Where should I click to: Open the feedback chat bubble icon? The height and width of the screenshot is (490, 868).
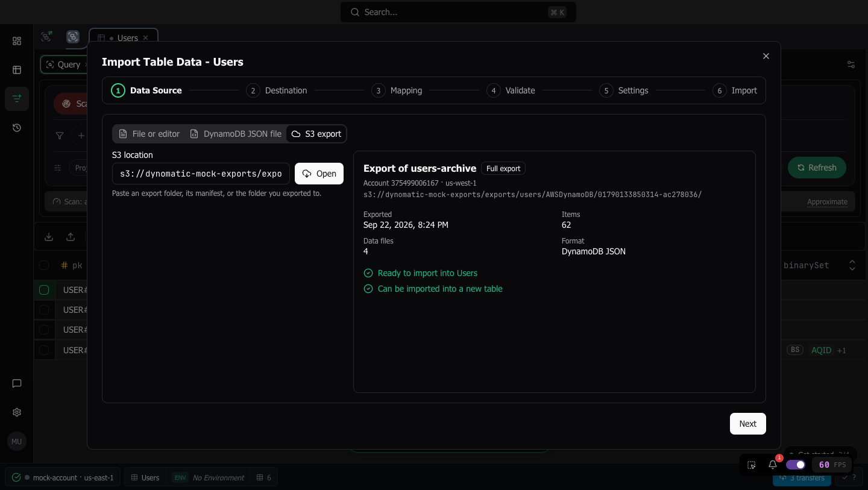pos(17,383)
